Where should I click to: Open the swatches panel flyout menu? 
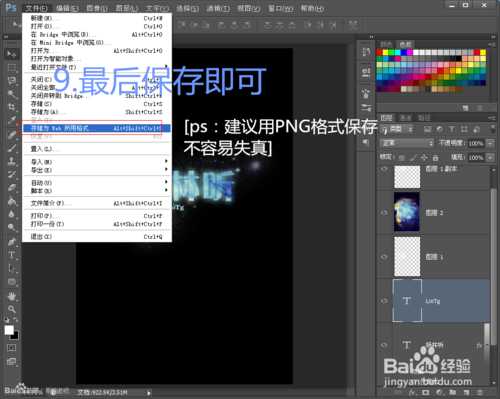492,44
